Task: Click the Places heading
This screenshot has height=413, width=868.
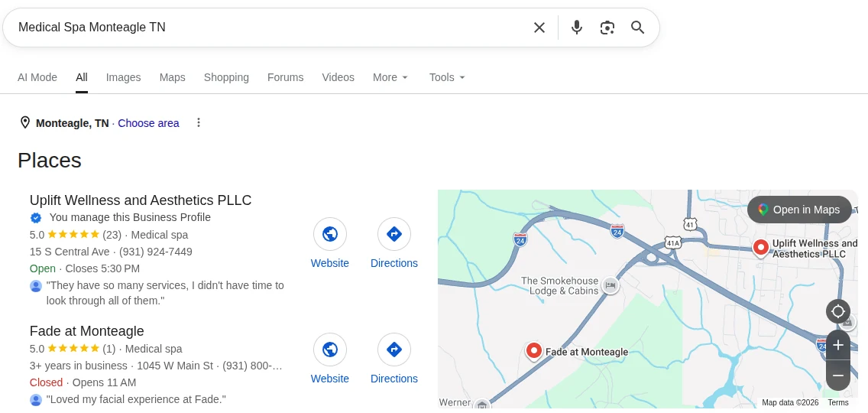Action: pyautogui.click(x=50, y=160)
